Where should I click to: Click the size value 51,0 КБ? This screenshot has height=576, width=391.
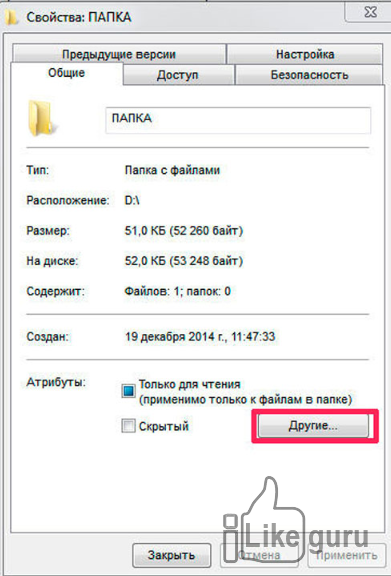point(184,231)
